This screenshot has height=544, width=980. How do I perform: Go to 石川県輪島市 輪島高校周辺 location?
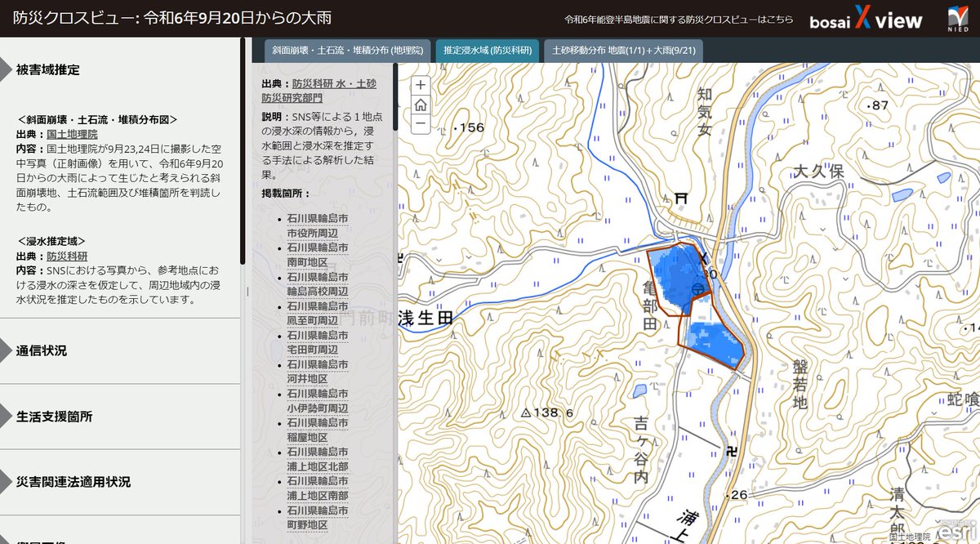click(x=318, y=285)
